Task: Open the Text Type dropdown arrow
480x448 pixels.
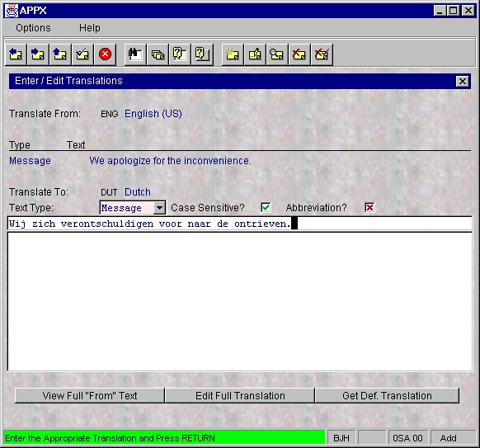Action: [x=159, y=208]
